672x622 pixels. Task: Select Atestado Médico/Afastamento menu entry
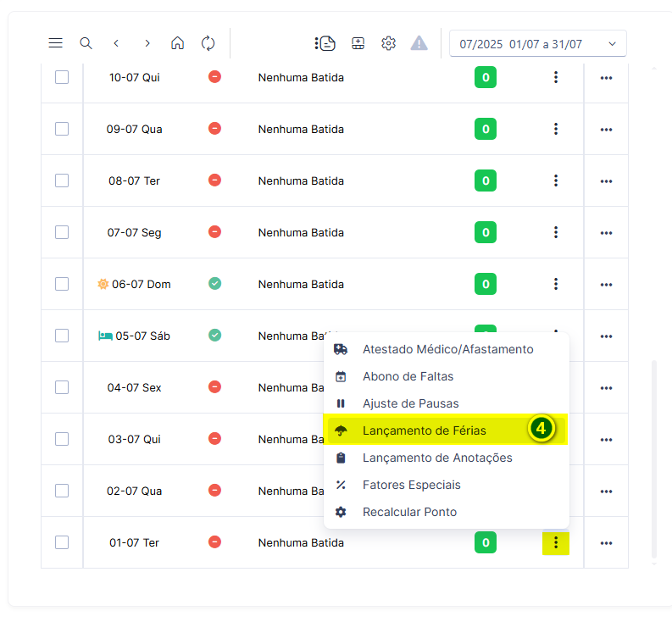(446, 349)
